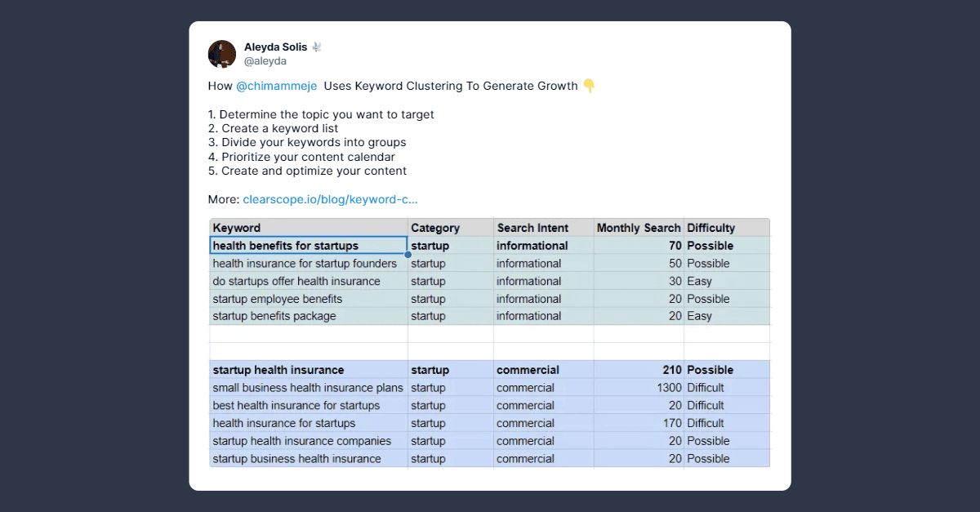Select the Difficulty column header
This screenshot has height=512, width=980.
(710, 228)
